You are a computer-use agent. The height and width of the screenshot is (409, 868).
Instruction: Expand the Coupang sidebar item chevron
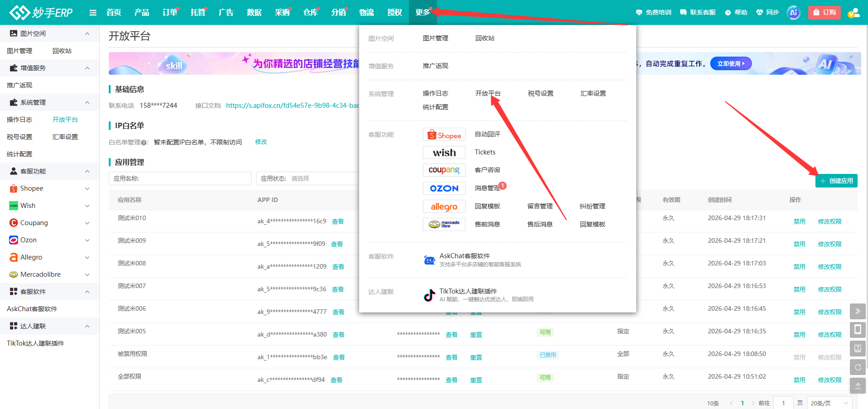pos(87,223)
